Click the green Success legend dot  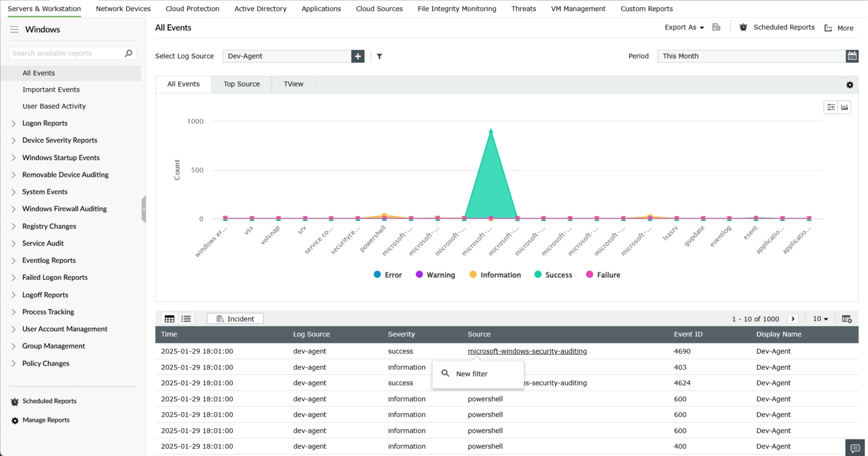(538, 274)
